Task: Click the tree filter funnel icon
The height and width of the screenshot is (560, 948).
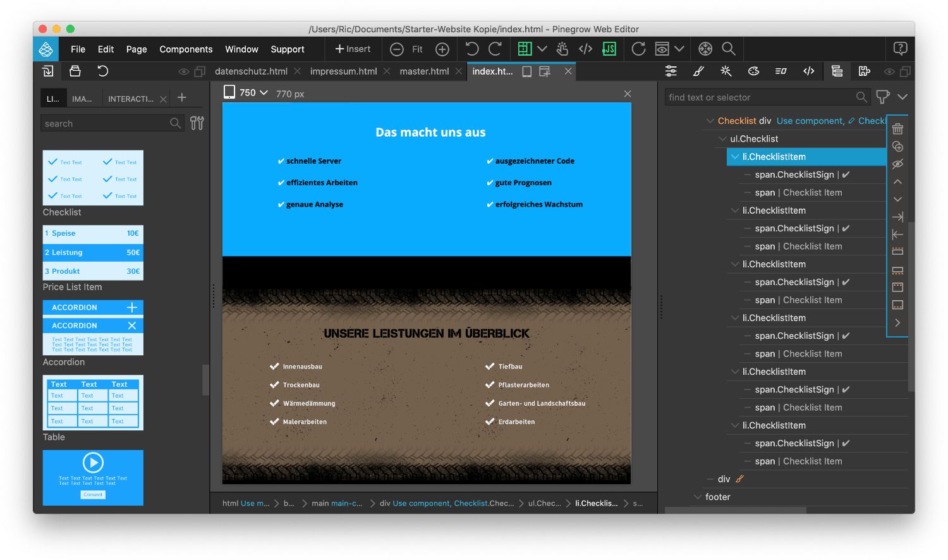Action: click(883, 97)
